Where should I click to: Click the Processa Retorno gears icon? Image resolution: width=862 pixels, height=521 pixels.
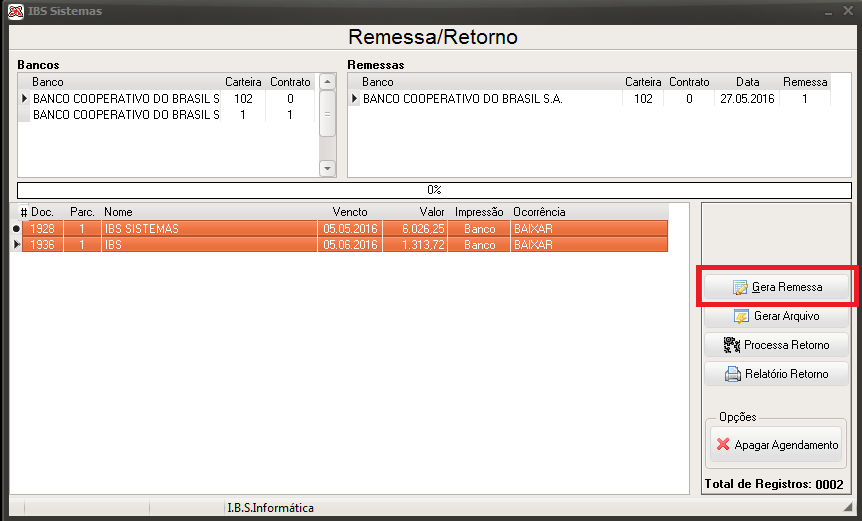(732, 345)
